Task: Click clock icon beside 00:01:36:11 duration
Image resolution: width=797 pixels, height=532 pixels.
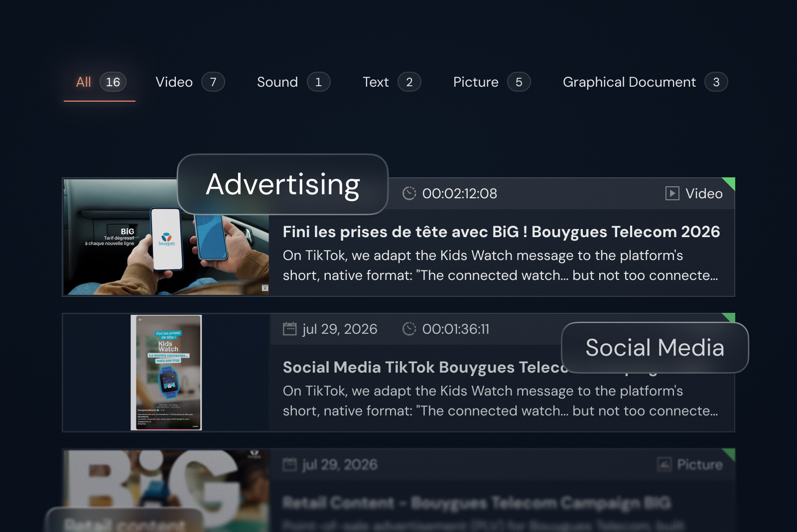Action: coord(409,329)
